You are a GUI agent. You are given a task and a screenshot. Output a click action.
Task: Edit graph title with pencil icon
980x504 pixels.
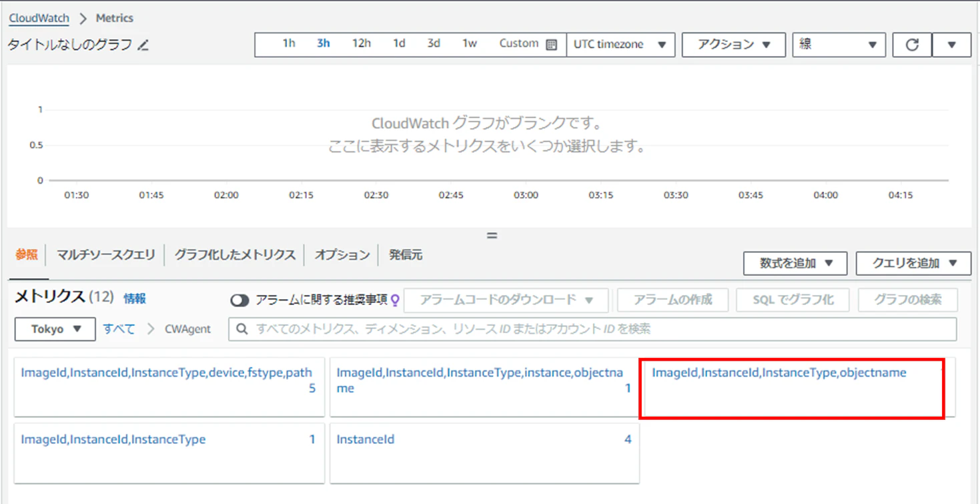coord(143,45)
